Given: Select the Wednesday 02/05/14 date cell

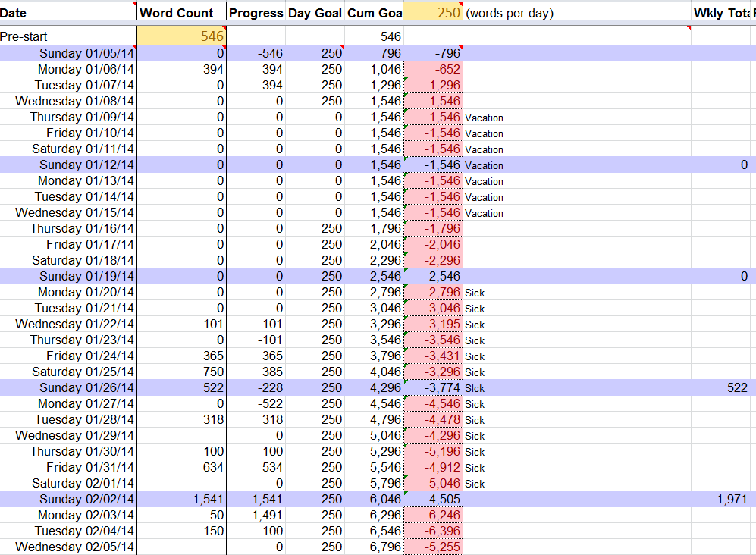Looking at the screenshot, I should 68,547.
